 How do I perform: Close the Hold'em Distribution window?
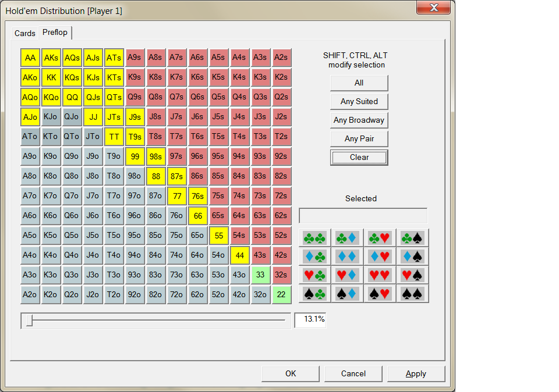pyautogui.click(x=433, y=8)
